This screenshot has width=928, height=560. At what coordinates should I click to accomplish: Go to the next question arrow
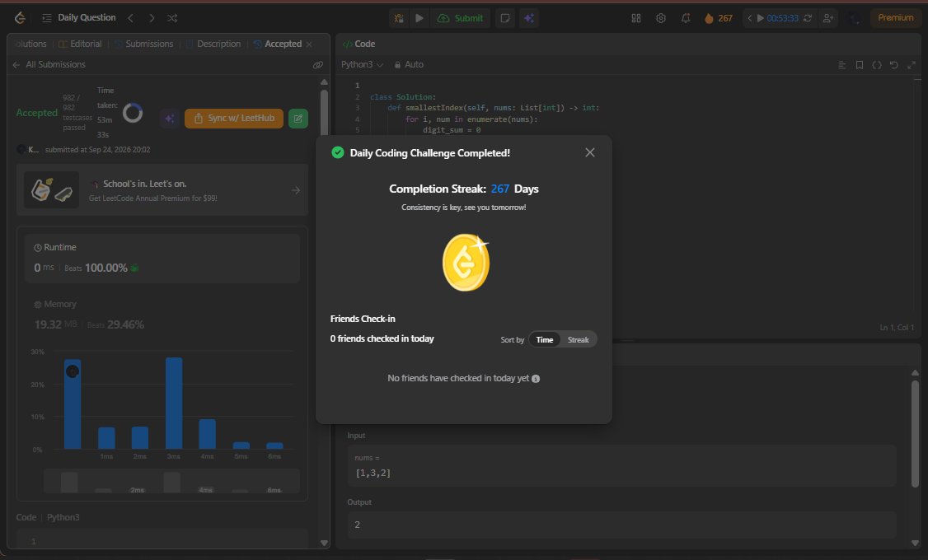[x=152, y=18]
